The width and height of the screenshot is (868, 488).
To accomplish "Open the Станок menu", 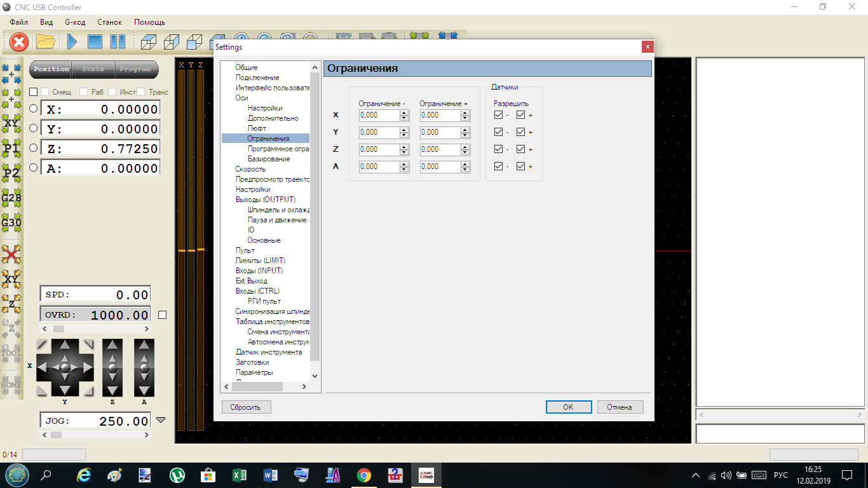I will (x=110, y=22).
